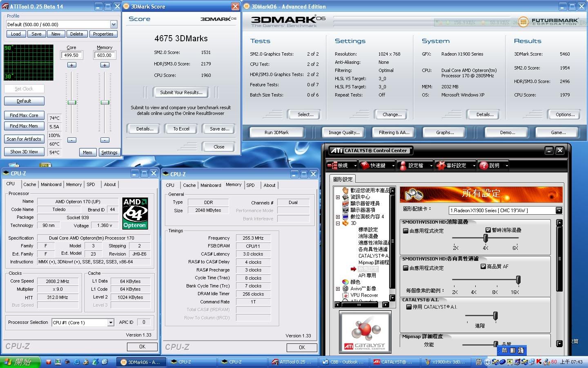Collapse the 3D tree node
Image resolution: width=588 pixels, height=368 pixels.
point(338,223)
